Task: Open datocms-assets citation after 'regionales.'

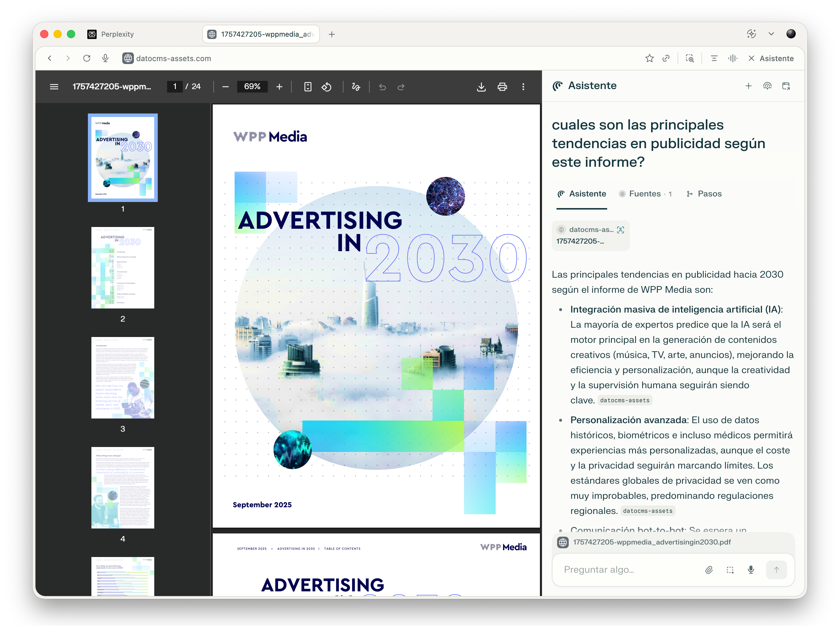Action: click(647, 511)
